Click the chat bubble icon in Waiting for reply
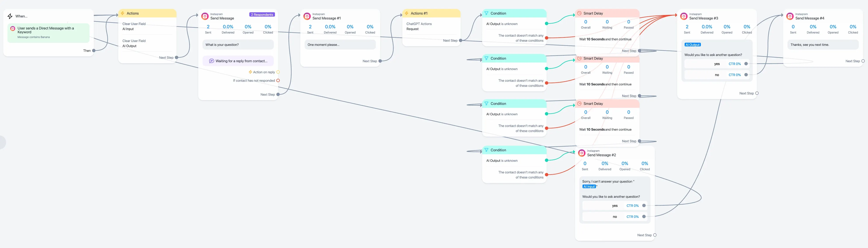The width and height of the screenshot is (868, 248). pyautogui.click(x=212, y=61)
